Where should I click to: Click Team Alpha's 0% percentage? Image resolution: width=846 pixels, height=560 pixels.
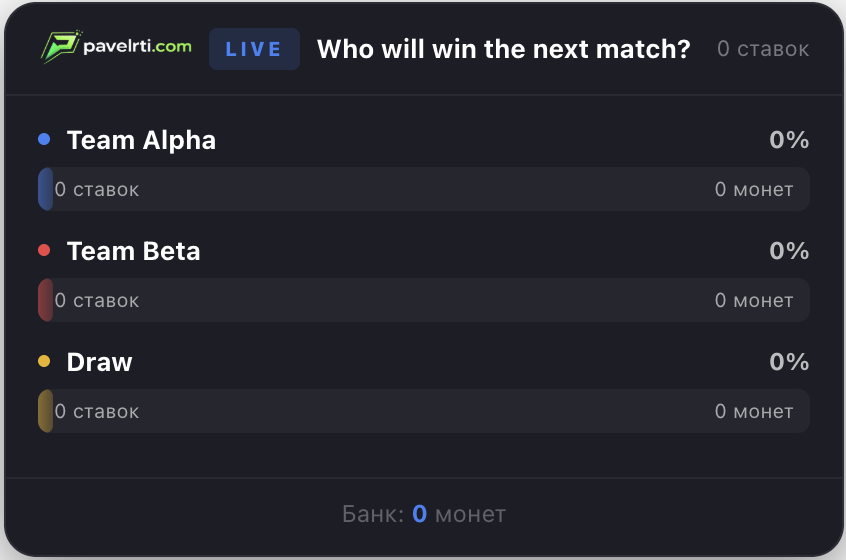789,140
